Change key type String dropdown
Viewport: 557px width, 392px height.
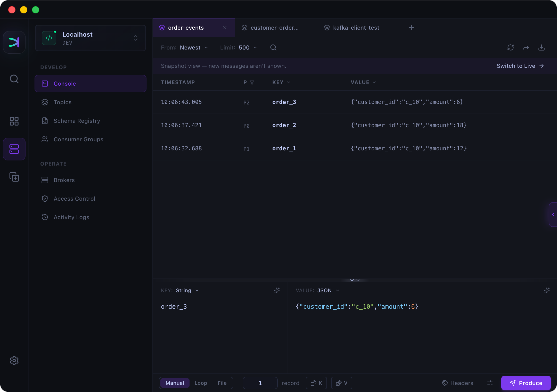(187, 290)
